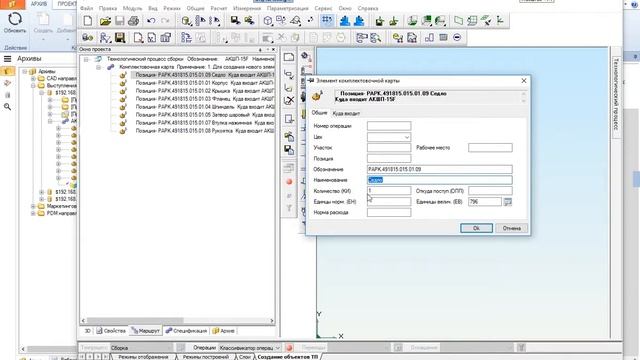Open the АРХИВ ribbon tab
This screenshot has height=360, width=640.
tap(39, 4)
